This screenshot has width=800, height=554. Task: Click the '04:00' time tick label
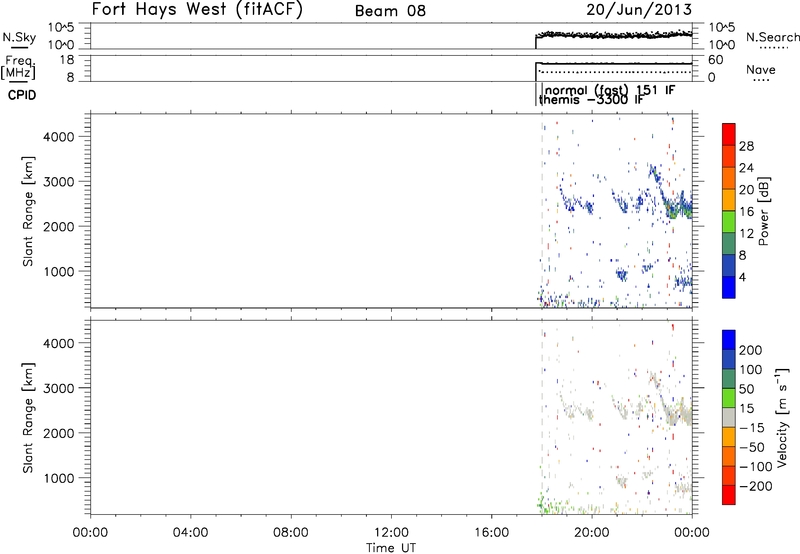point(190,533)
